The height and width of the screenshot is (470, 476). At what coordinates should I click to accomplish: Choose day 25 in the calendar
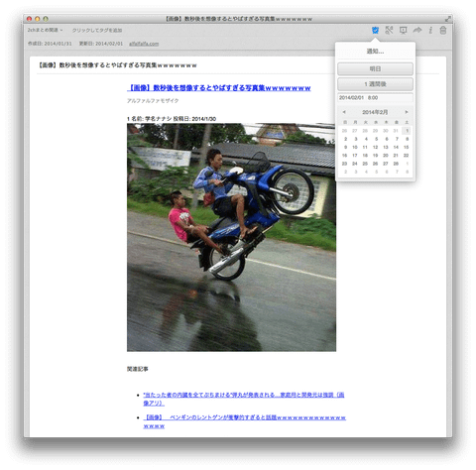coord(365,164)
